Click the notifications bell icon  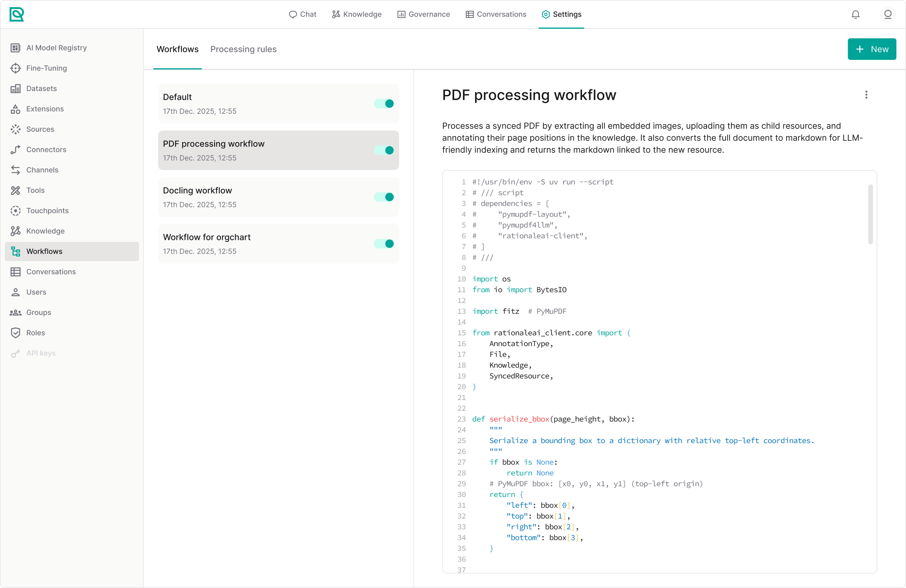pyautogui.click(x=855, y=15)
